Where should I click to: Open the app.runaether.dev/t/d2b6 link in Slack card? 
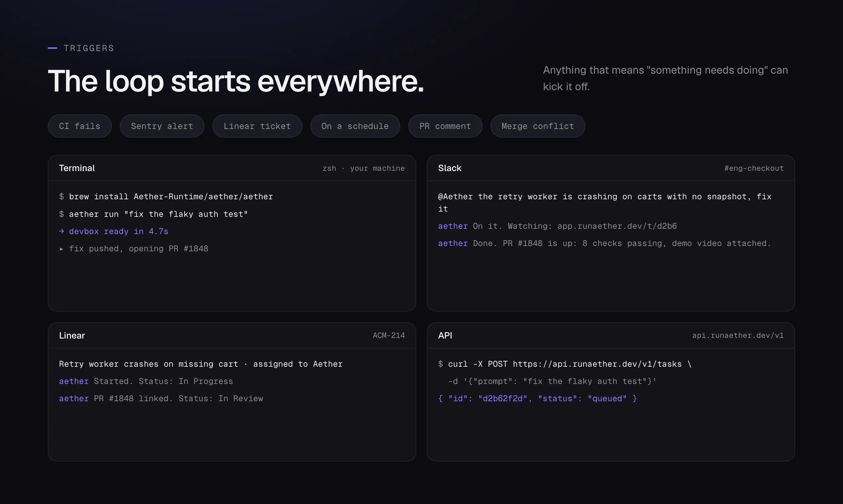tap(617, 226)
